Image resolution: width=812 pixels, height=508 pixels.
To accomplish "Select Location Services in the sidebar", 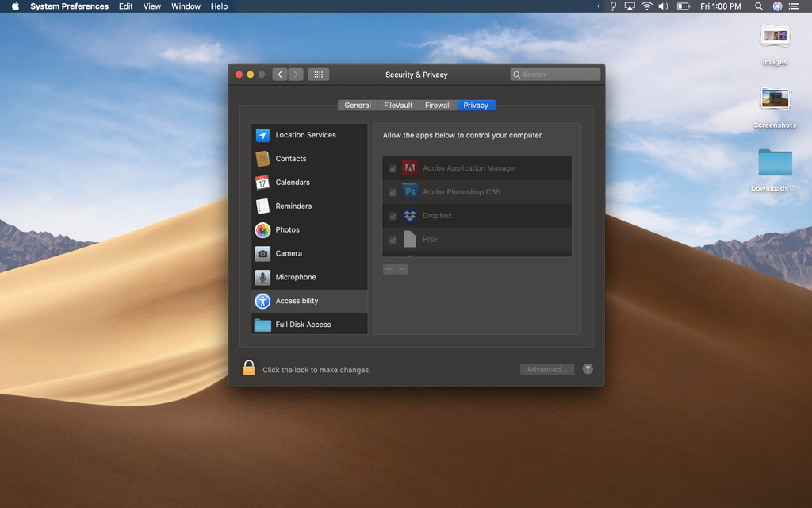I will (x=305, y=135).
